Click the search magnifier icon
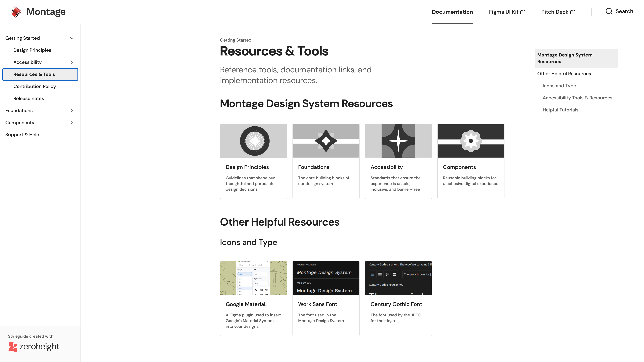This screenshot has width=644, height=362. (609, 12)
